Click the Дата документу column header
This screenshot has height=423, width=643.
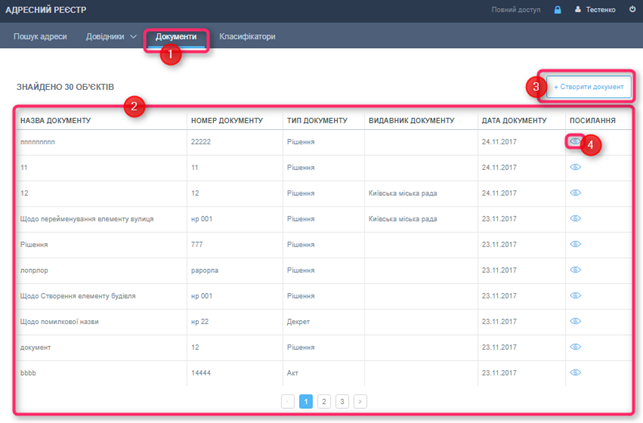tap(514, 121)
